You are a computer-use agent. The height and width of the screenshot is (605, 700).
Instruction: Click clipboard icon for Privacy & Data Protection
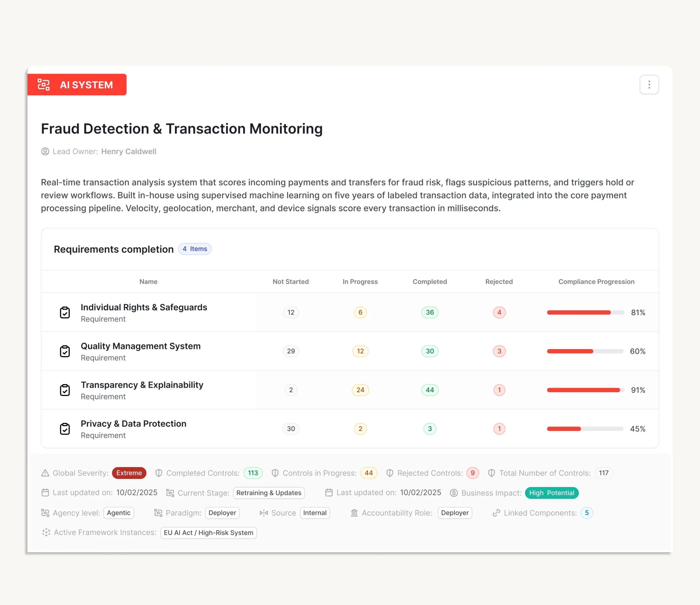[x=65, y=429]
